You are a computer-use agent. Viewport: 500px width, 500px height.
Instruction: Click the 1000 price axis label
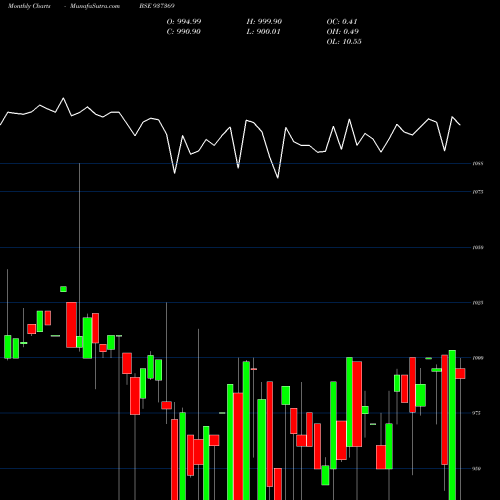478,358
